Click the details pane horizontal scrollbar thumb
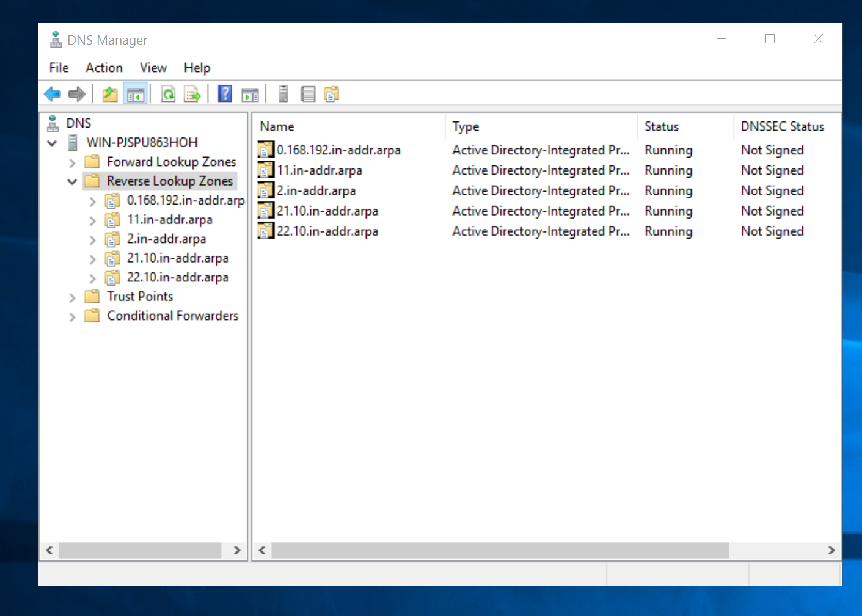The height and width of the screenshot is (616, 862). tap(500, 550)
